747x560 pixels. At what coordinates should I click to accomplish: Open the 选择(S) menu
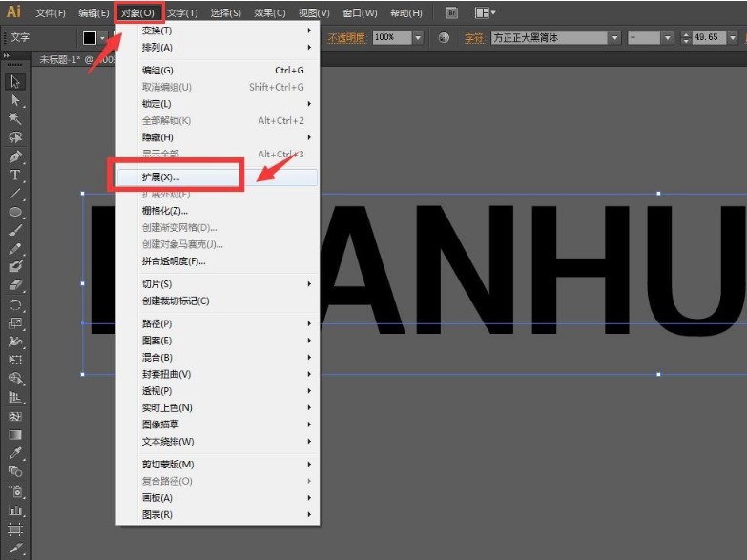click(x=226, y=12)
